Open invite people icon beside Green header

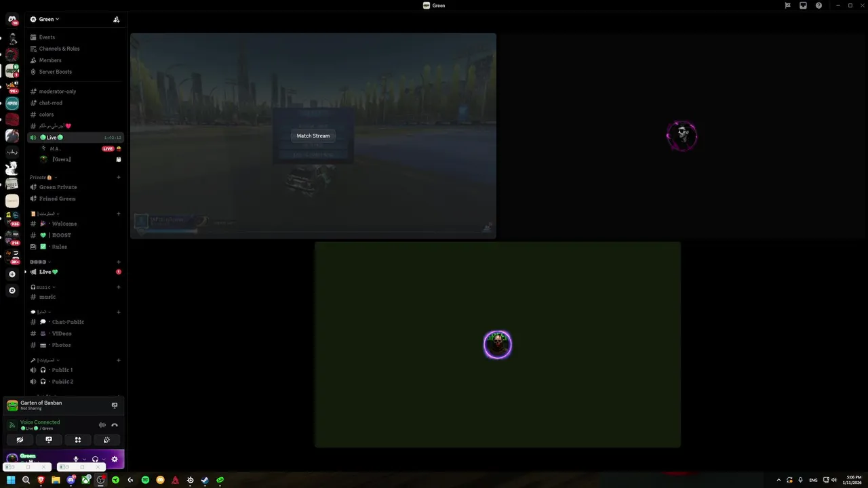(x=116, y=20)
